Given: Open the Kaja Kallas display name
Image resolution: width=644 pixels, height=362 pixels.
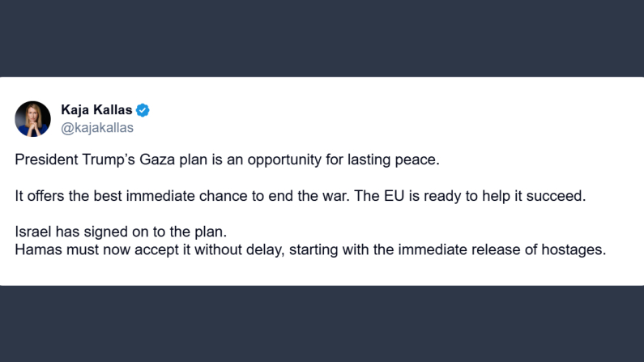Looking at the screenshot, I should tap(97, 110).
